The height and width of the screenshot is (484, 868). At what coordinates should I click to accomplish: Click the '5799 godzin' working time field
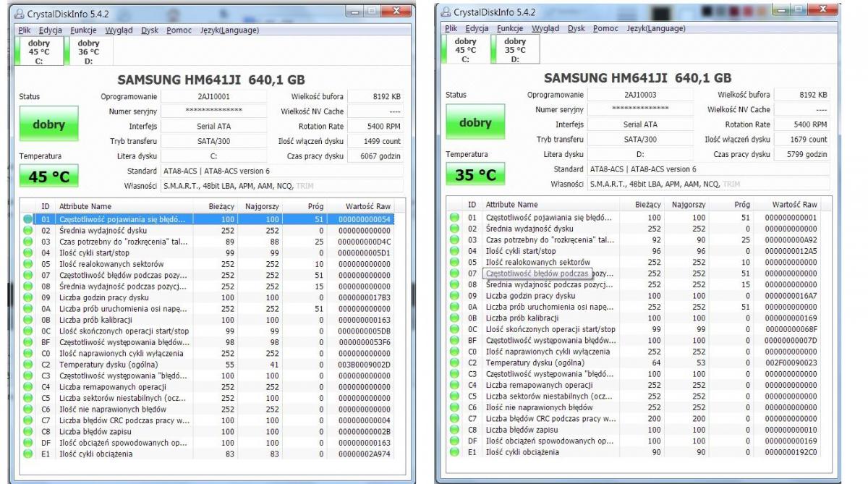tap(801, 155)
